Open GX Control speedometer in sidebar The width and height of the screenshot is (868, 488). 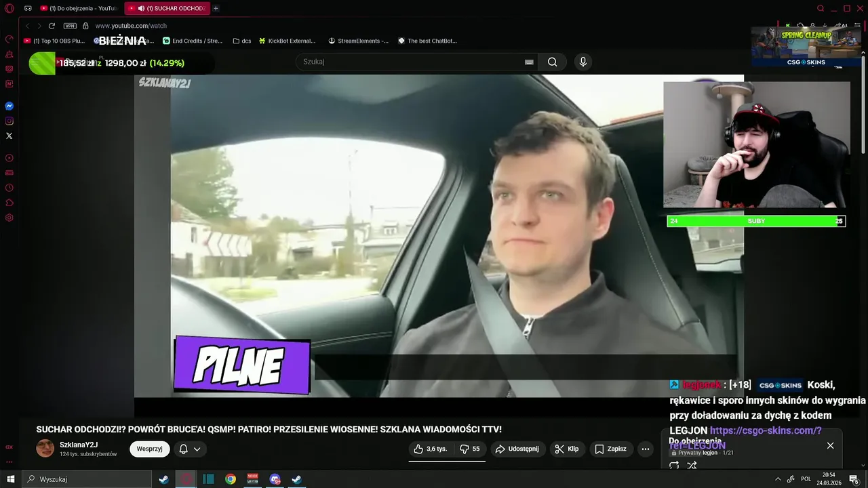(9, 39)
